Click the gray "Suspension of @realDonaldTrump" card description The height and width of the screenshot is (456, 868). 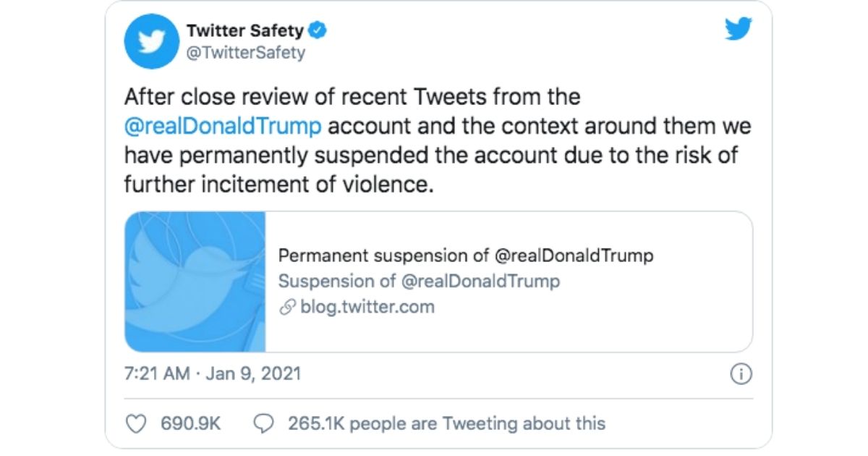click(x=419, y=281)
